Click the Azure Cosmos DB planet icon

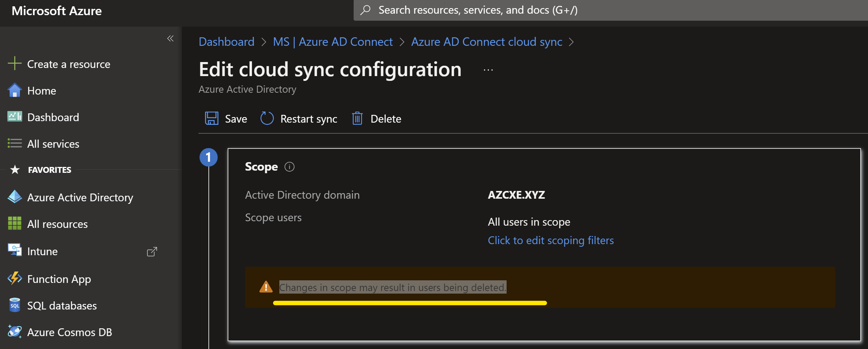point(14,332)
